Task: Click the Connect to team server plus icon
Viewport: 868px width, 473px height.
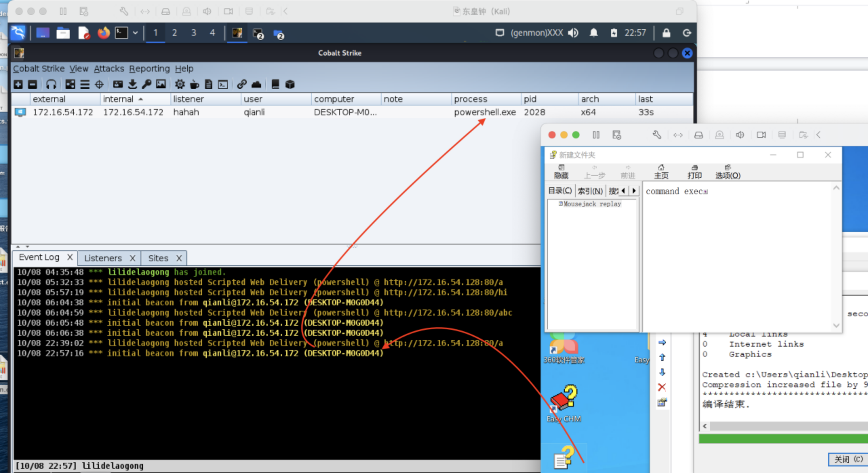Action: 18,84
